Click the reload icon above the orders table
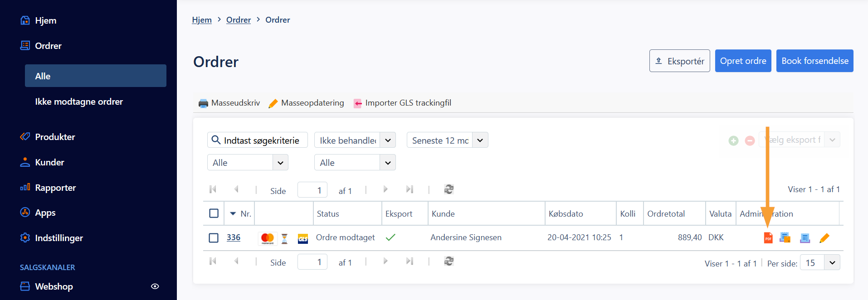This screenshot has width=868, height=300. point(449,189)
